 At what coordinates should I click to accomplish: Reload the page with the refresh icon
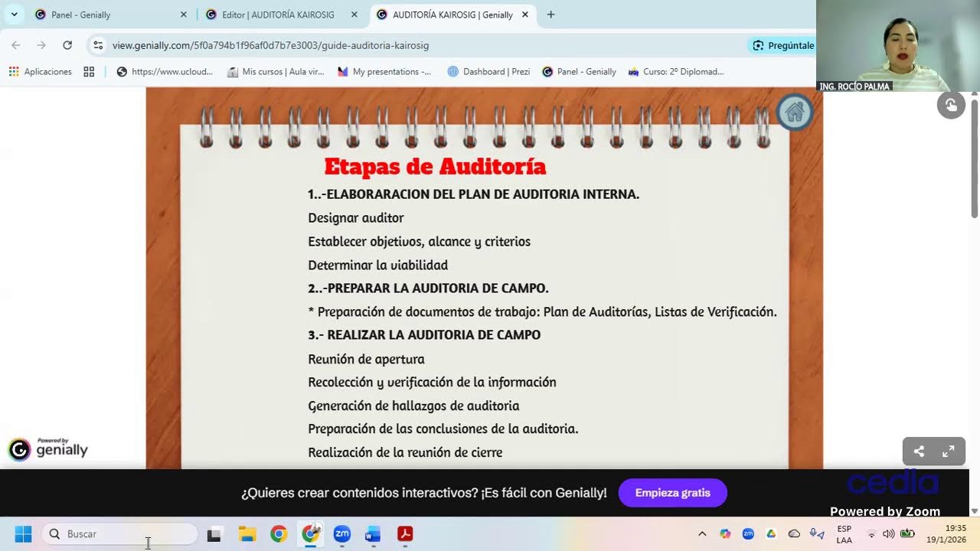point(67,45)
